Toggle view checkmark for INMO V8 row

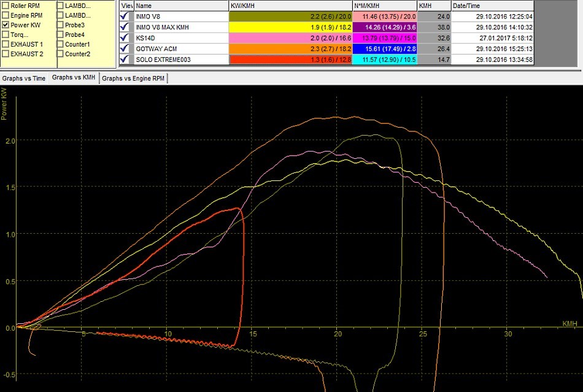point(125,17)
